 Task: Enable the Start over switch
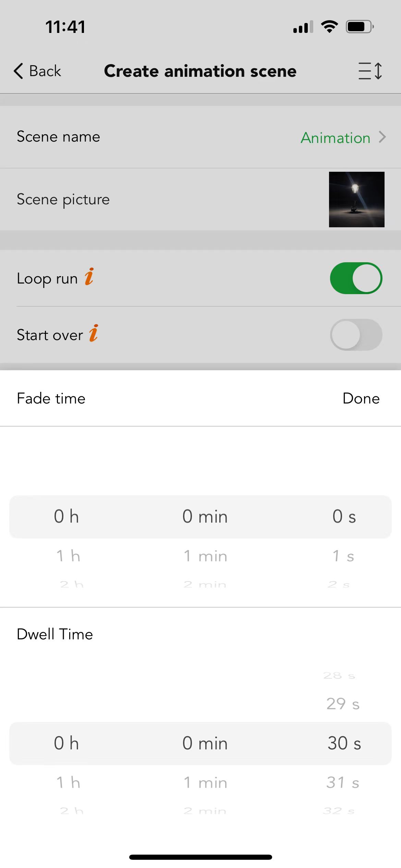[x=356, y=335]
